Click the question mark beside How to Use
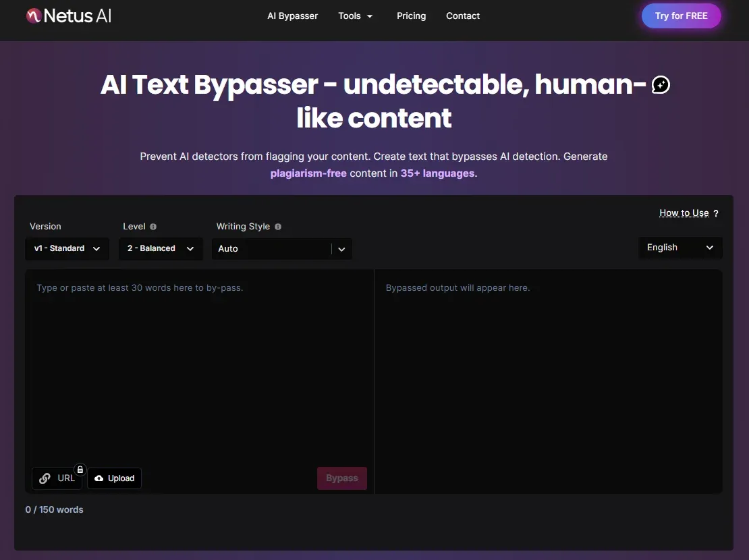Screen dimensions: 749x560 (715, 213)
